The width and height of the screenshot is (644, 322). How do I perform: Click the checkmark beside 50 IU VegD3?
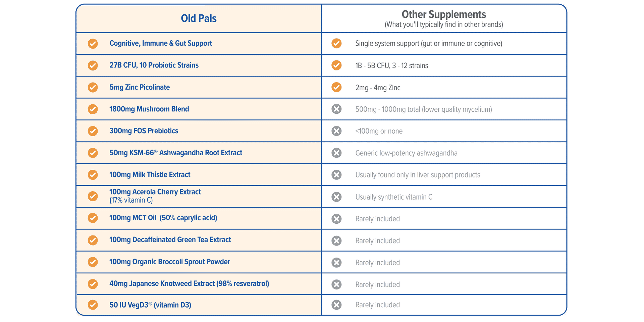click(93, 305)
